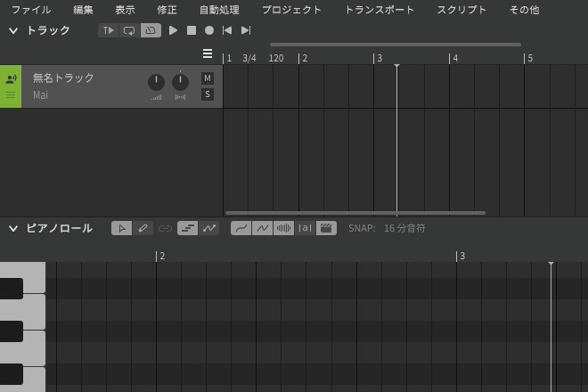588x392 pixels.
Task: Jump to the start of project
Action: pyautogui.click(x=227, y=30)
